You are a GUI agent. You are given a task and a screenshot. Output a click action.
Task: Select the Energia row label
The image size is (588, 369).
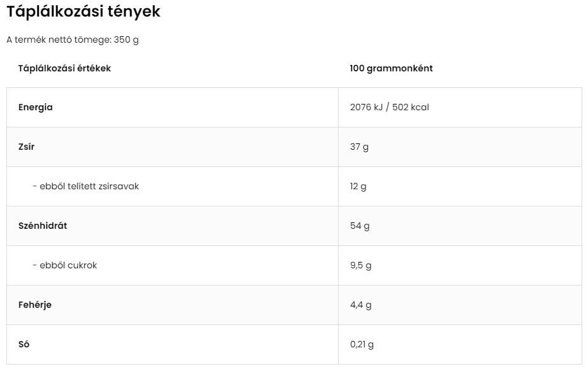[x=35, y=108]
